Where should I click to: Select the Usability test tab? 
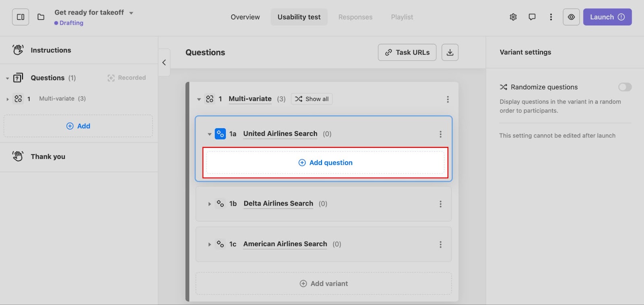point(299,17)
